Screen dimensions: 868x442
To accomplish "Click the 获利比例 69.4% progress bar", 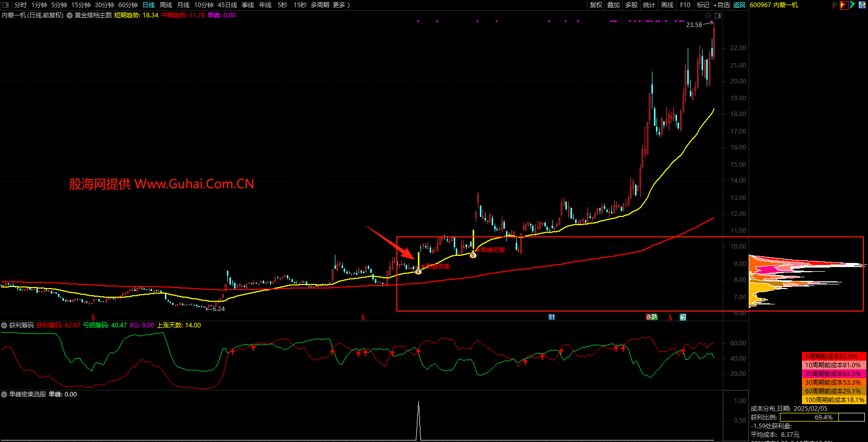I will point(822,417).
